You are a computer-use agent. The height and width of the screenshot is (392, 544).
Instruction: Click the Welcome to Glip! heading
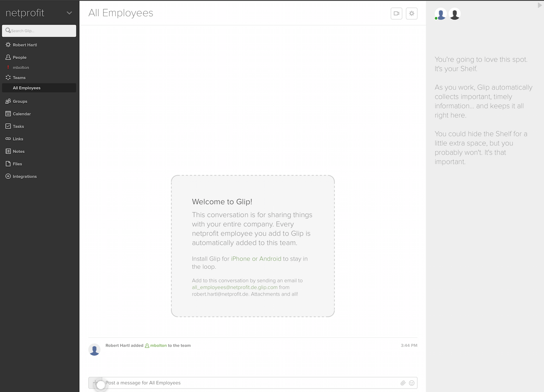coord(222,202)
